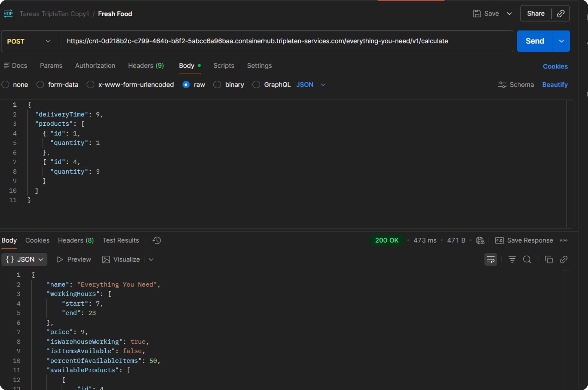Copy the response with the copy icon
This screenshot has width=588, height=390.
click(549, 259)
